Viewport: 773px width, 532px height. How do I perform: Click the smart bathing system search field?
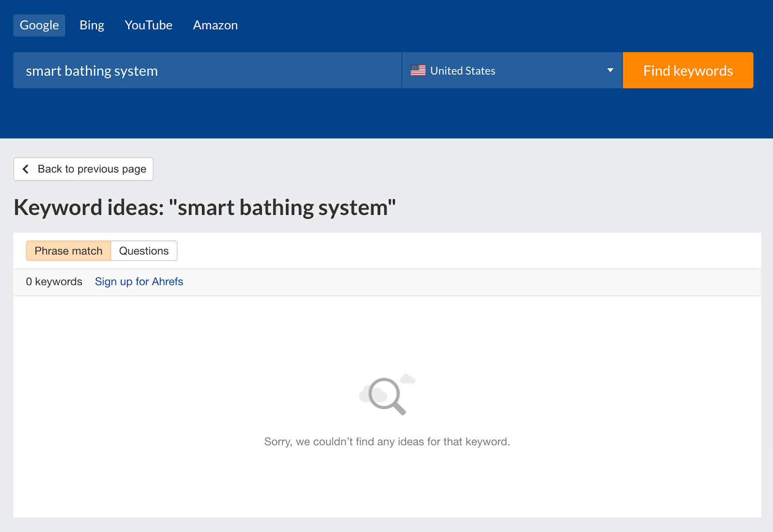tap(207, 70)
